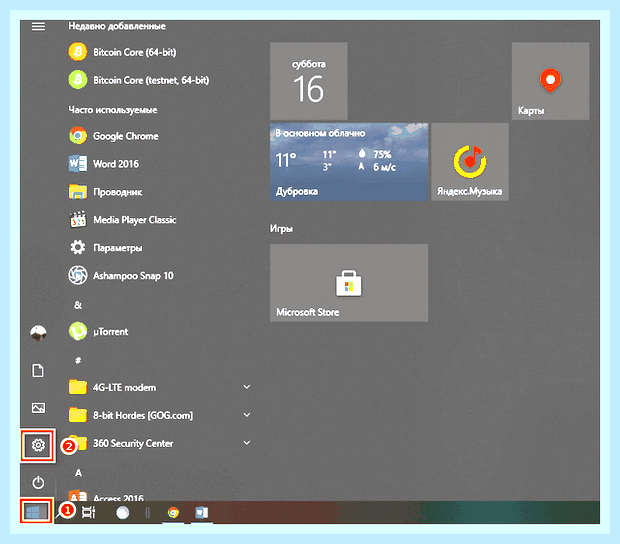620x544 pixels.
Task: Open the weather tile for Дубровка
Action: 349,162
